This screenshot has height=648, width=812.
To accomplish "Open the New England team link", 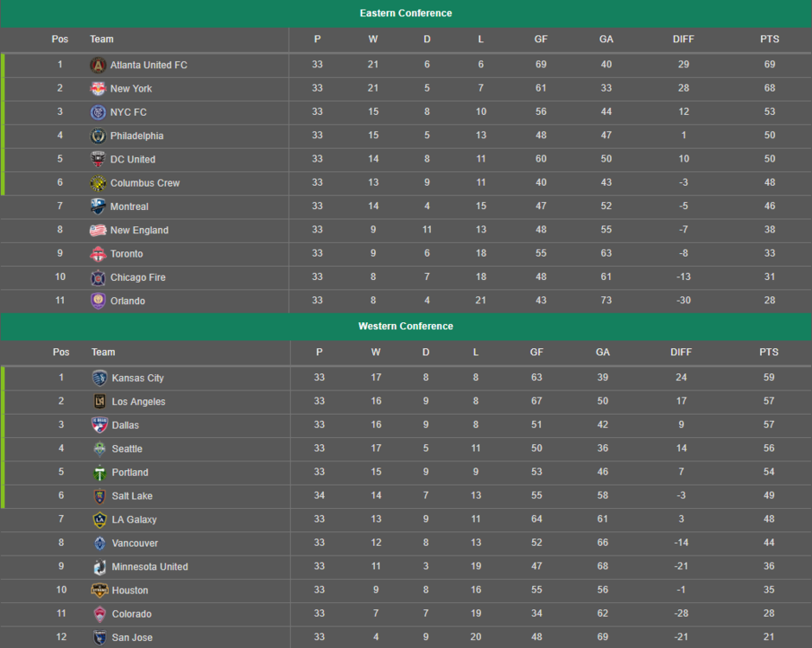I will 139,231.
